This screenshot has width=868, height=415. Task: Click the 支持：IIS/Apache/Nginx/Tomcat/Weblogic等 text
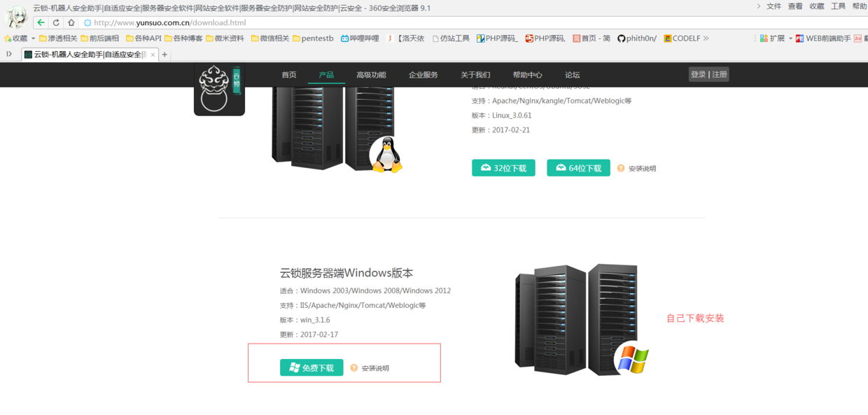point(353,305)
